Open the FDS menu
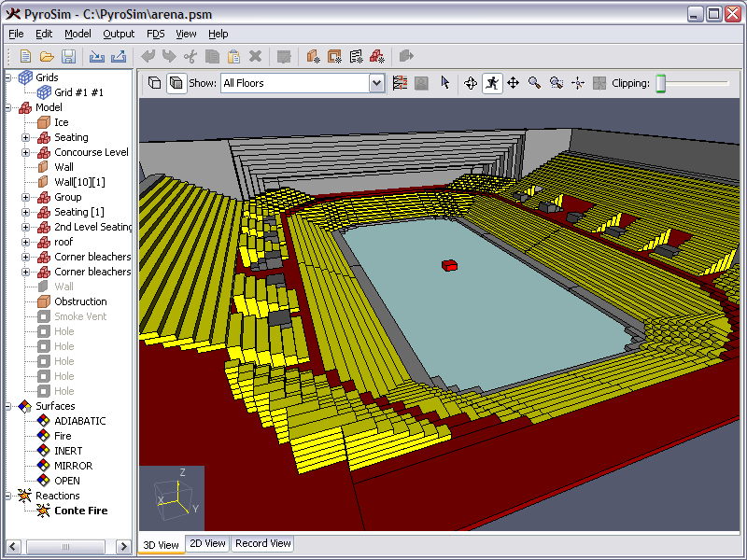Image resolution: width=747 pixels, height=560 pixels. 154,34
